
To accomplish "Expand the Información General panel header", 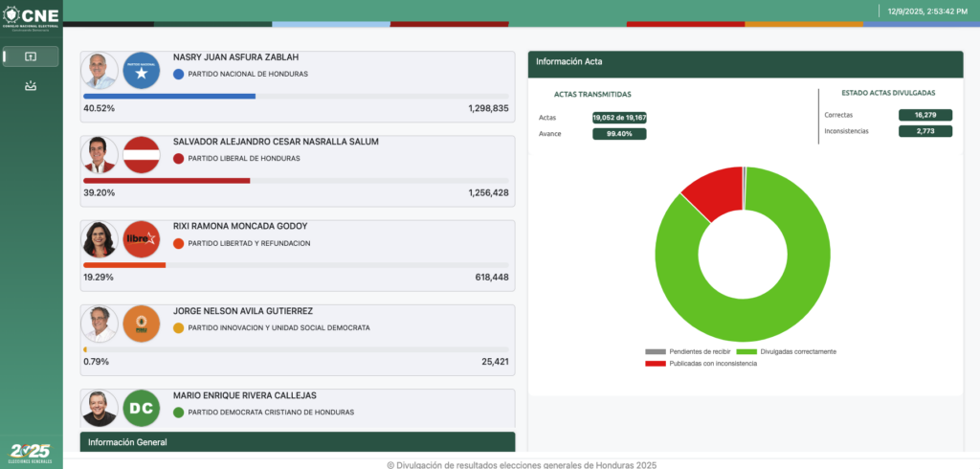I will (298, 442).
